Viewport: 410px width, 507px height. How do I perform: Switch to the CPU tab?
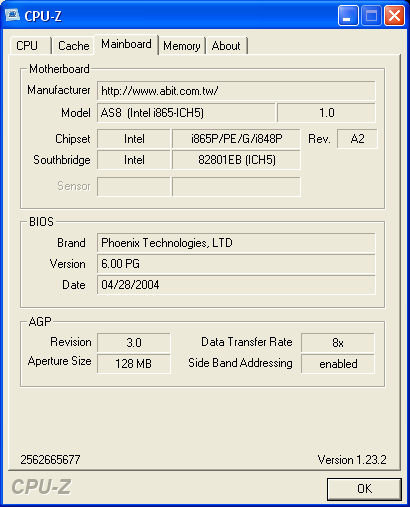tap(30, 45)
